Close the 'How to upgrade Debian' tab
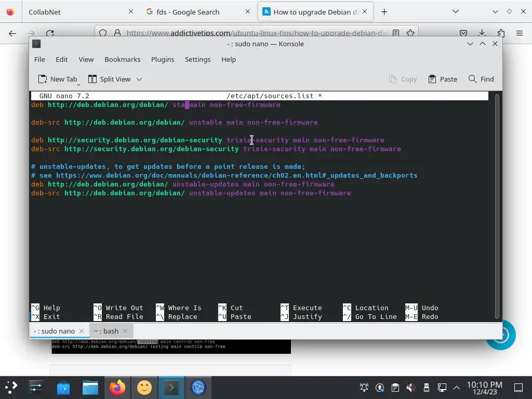The image size is (532, 399). point(365,11)
